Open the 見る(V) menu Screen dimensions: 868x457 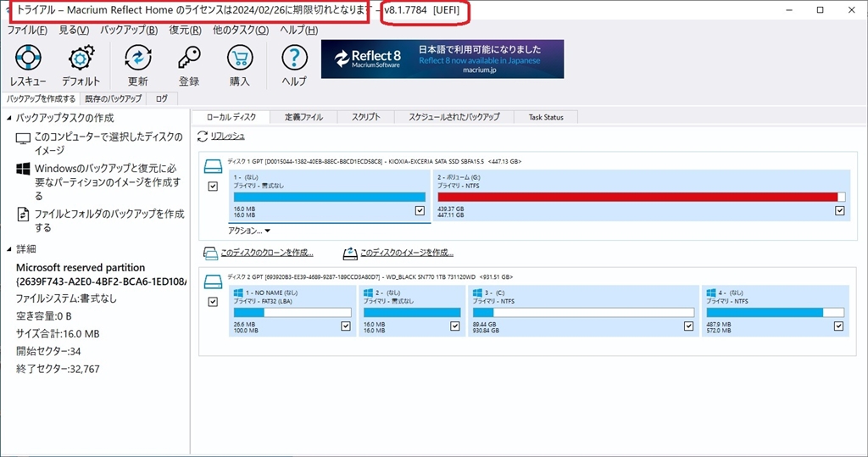75,30
